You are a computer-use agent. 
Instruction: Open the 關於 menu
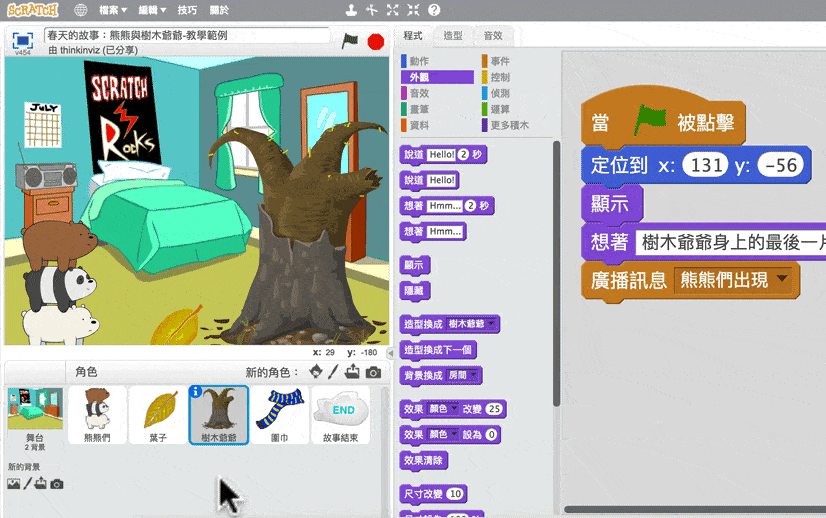(x=219, y=10)
